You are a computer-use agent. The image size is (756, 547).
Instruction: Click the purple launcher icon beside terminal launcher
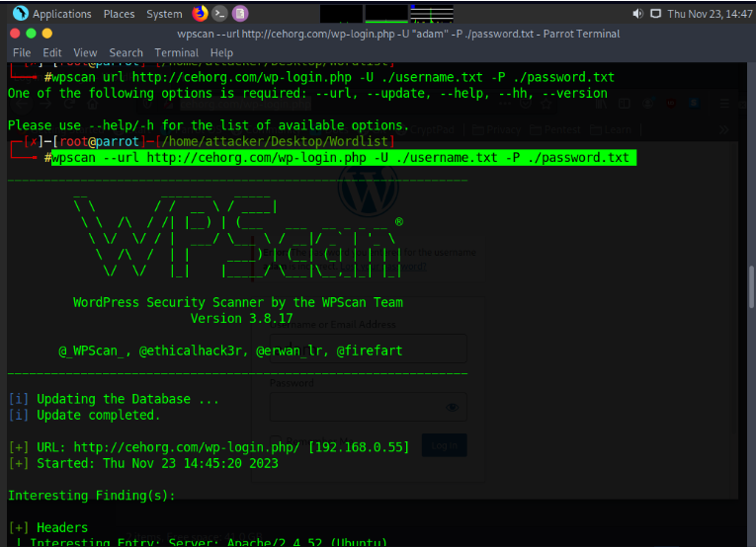click(x=240, y=14)
